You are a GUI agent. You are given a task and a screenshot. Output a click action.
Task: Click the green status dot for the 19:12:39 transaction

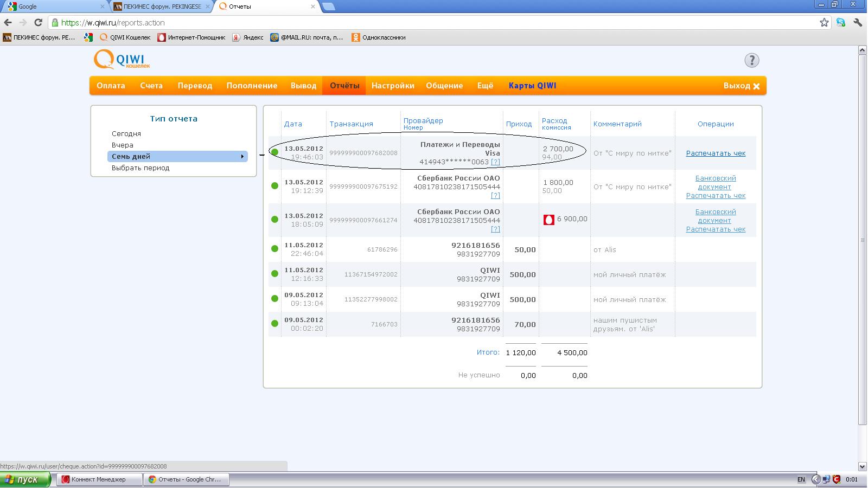click(x=275, y=186)
